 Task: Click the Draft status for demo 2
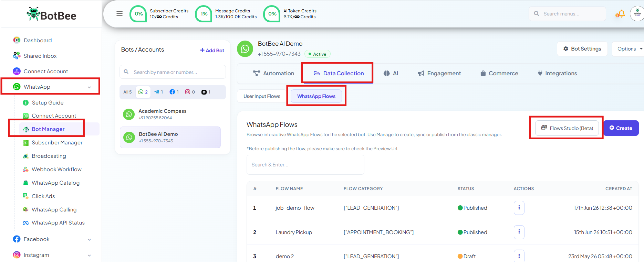click(x=467, y=256)
